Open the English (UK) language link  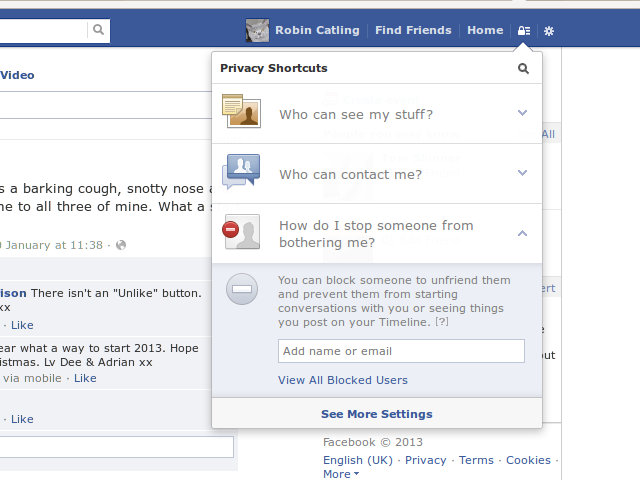click(358, 460)
